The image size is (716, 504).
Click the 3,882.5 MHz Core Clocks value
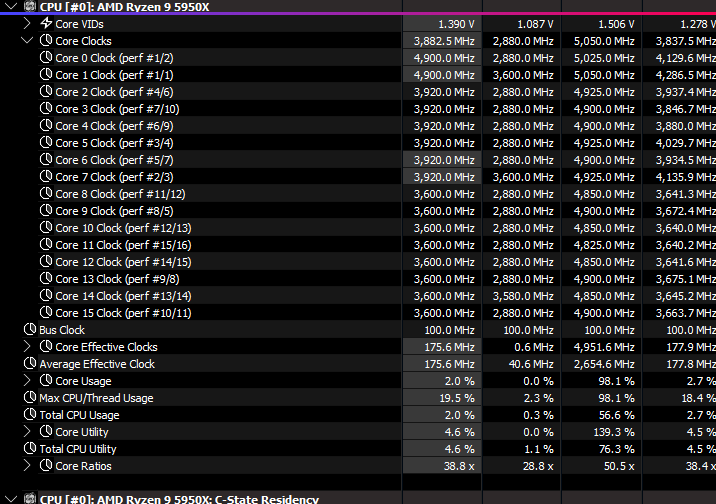(x=444, y=41)
